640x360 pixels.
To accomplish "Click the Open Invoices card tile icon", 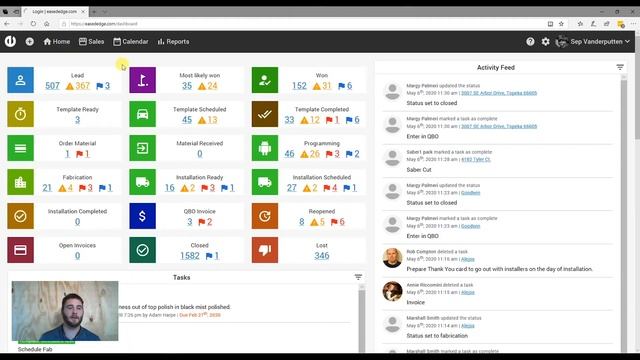I will pos(20,250).
